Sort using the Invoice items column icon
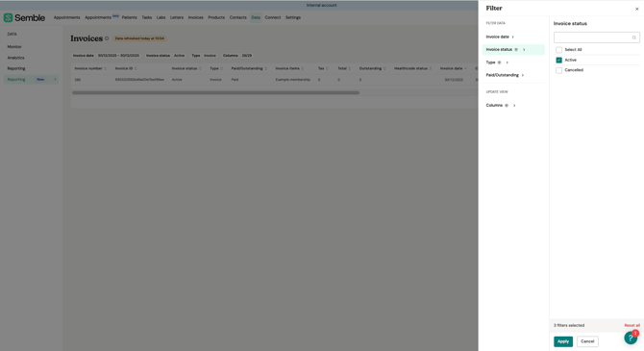Image resolution: width=644 pixels, height=351 pixels. (x=302, y=68)
